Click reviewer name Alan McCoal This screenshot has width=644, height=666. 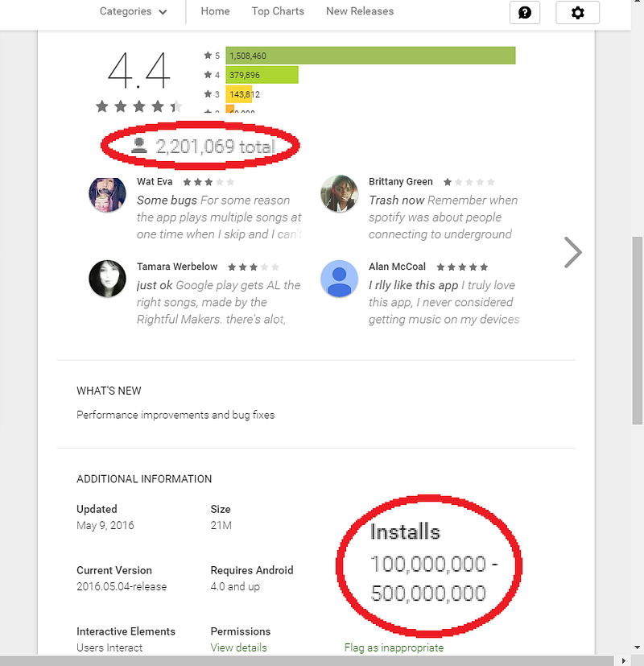click(397, 267)
